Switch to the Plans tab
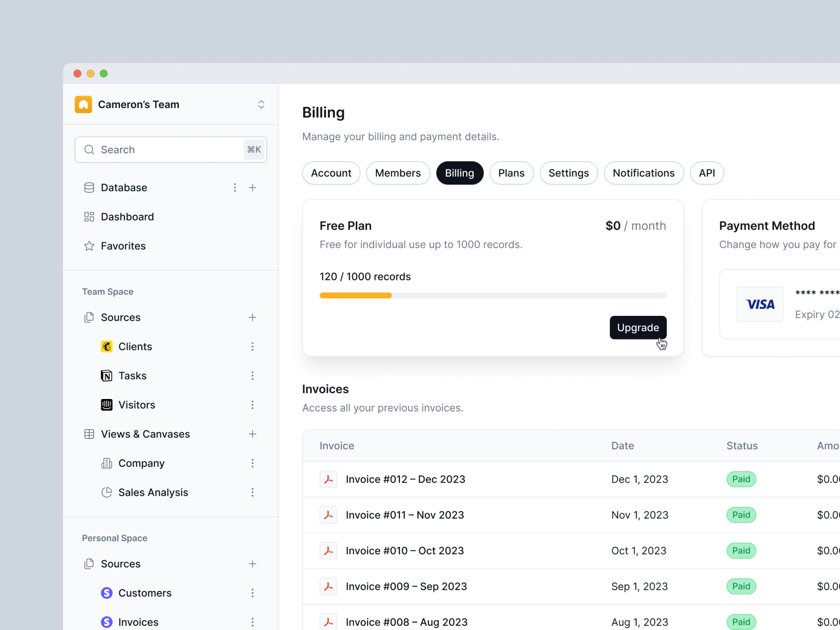The width and height of the screenshot is (840, 630). 511,173
